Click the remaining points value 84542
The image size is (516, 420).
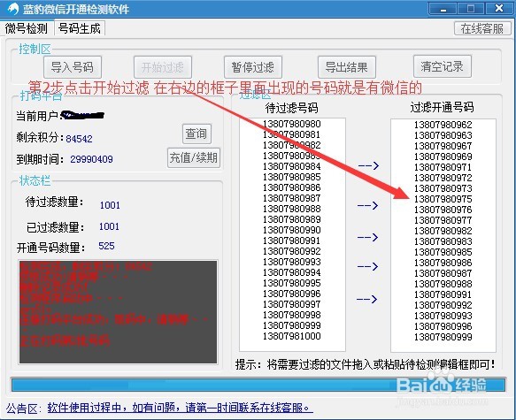(79, 139)
